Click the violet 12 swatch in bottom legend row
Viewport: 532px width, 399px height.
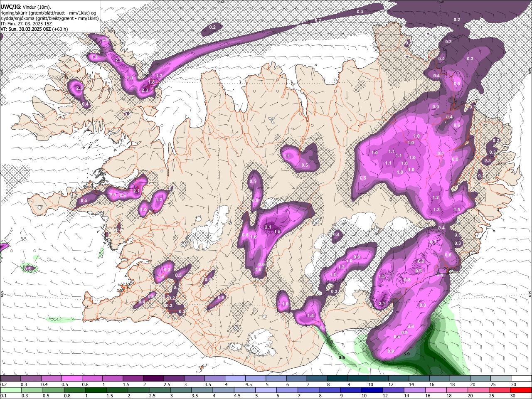[x=393, y=390]
